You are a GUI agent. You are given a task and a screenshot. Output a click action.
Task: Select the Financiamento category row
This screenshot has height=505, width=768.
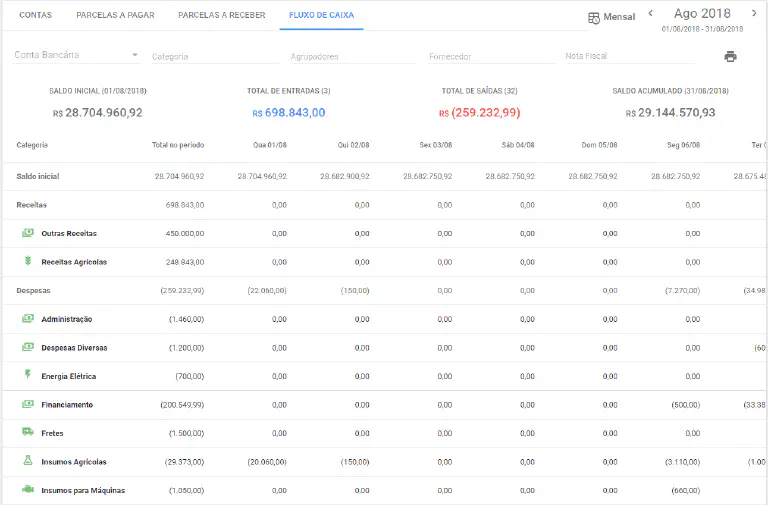pos(67,405)
